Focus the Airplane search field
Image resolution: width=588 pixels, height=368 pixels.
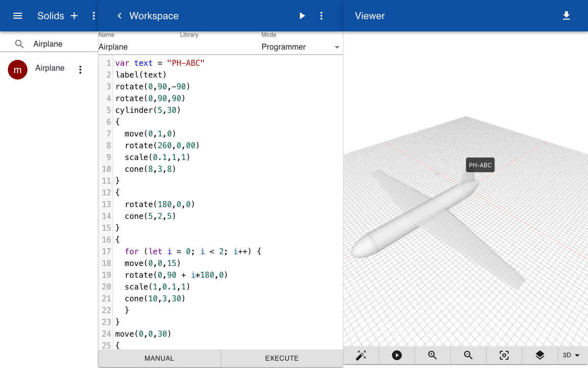[x=64, y=44]
